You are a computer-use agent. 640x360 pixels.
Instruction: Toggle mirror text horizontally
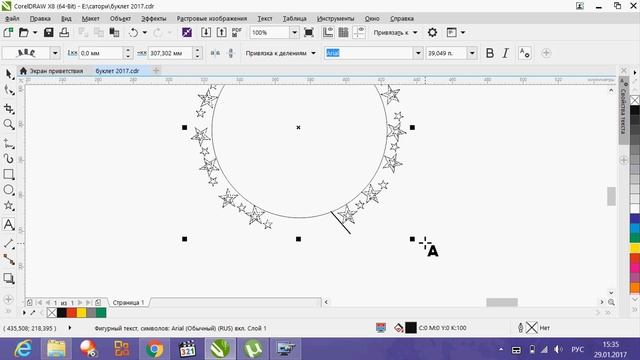click(215, 53)
